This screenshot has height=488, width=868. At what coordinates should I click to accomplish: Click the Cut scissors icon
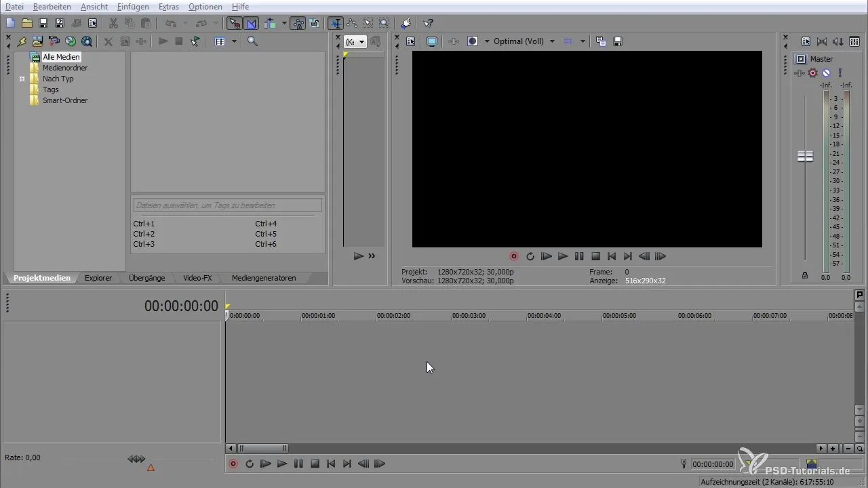(x=113, y=23)
